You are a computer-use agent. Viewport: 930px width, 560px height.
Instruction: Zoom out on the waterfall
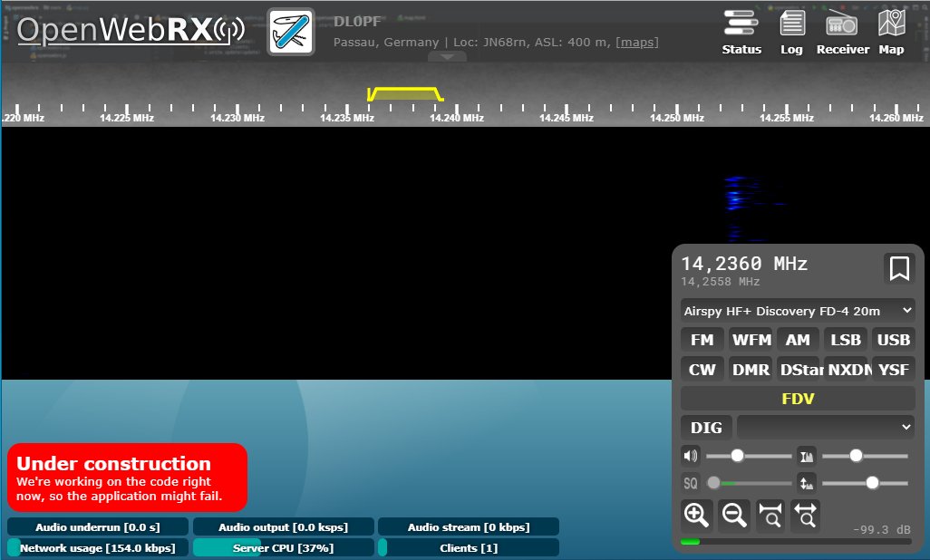[x=733, y=515]
